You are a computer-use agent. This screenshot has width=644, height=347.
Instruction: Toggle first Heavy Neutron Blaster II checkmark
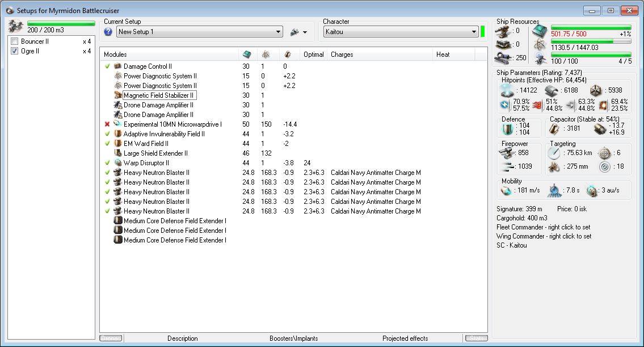[x=107, y=172]
